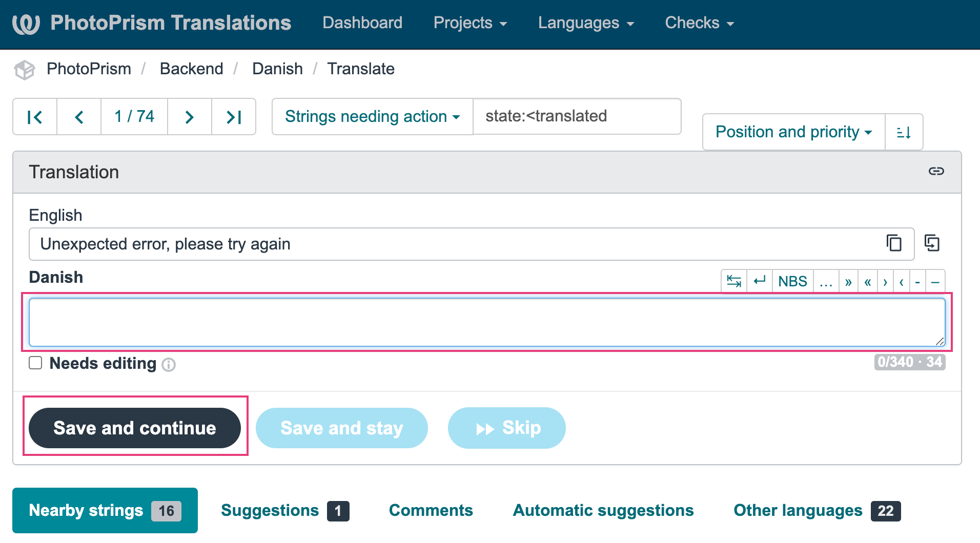Open the Strings needing action filter dropdown
The width and height of the screenshot is (980, 543).
(372, 116)
